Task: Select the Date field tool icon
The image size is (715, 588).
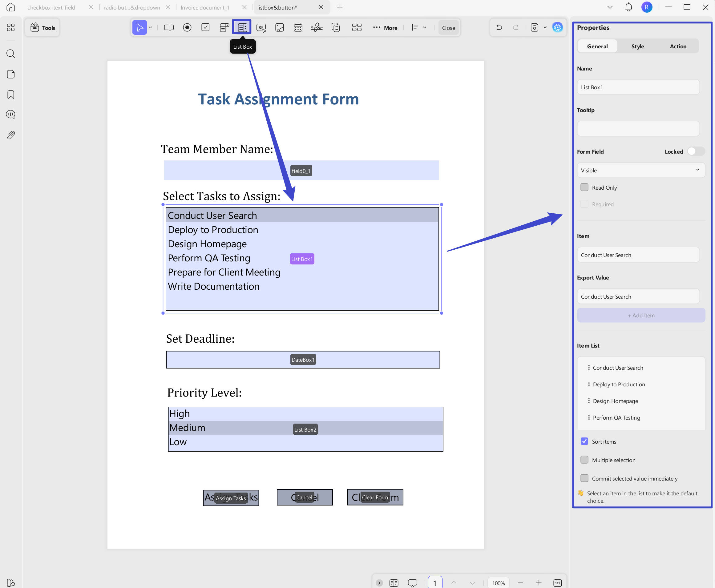Action: pos(298,27)
